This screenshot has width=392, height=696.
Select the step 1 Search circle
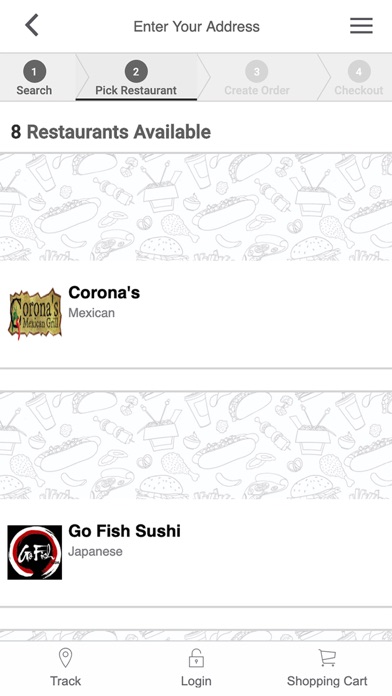coord(34,71)
